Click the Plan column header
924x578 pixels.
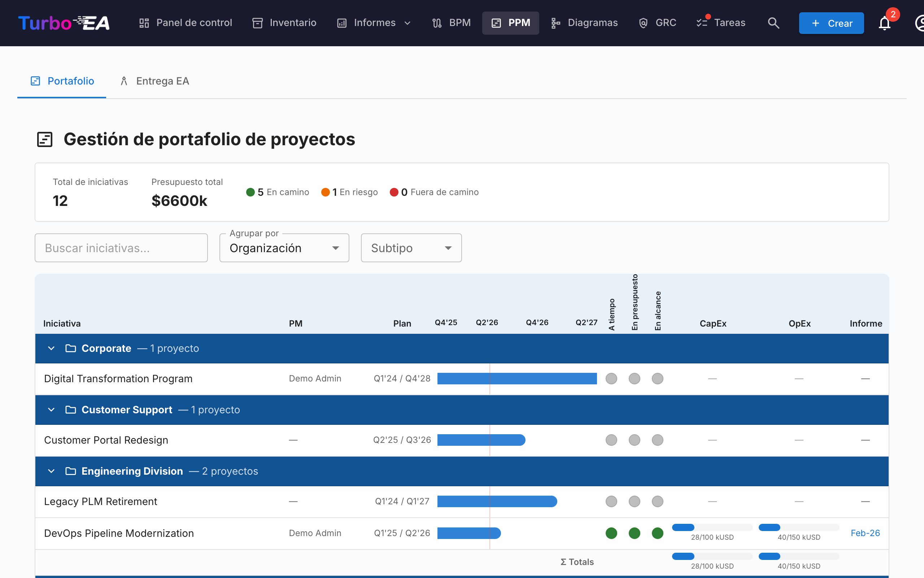402,323
